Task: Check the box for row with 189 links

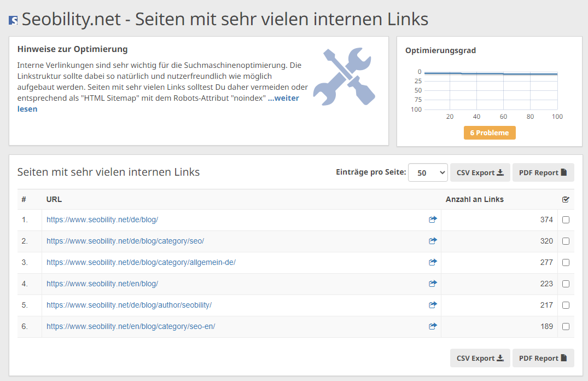Action: pos(566,327)
